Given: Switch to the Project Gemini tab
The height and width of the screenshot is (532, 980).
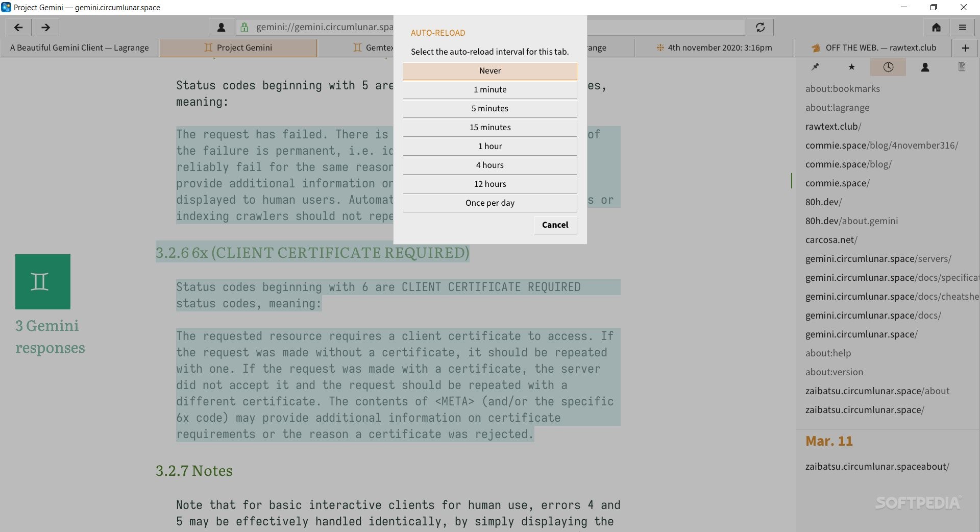Looking at the screenshot, I should coord(238,47).
